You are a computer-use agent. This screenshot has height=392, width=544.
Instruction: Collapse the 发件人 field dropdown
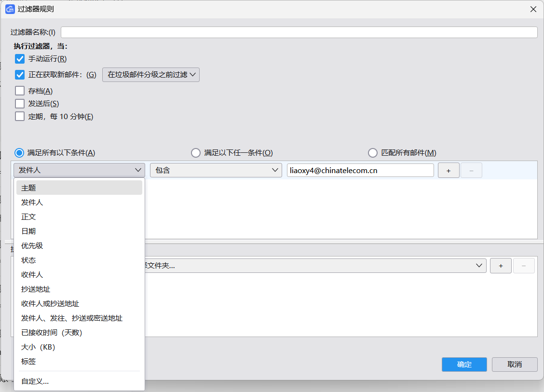click(80, 170)
